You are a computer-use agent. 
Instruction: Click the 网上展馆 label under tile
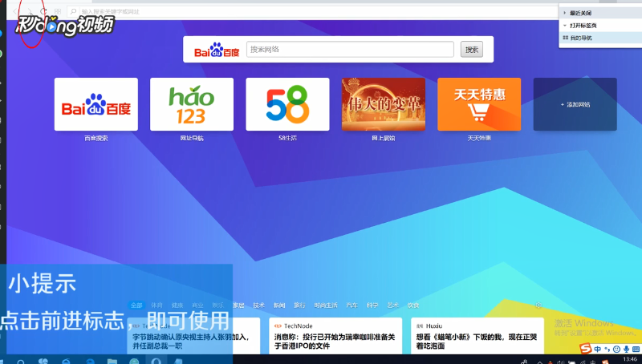[384, 138]
